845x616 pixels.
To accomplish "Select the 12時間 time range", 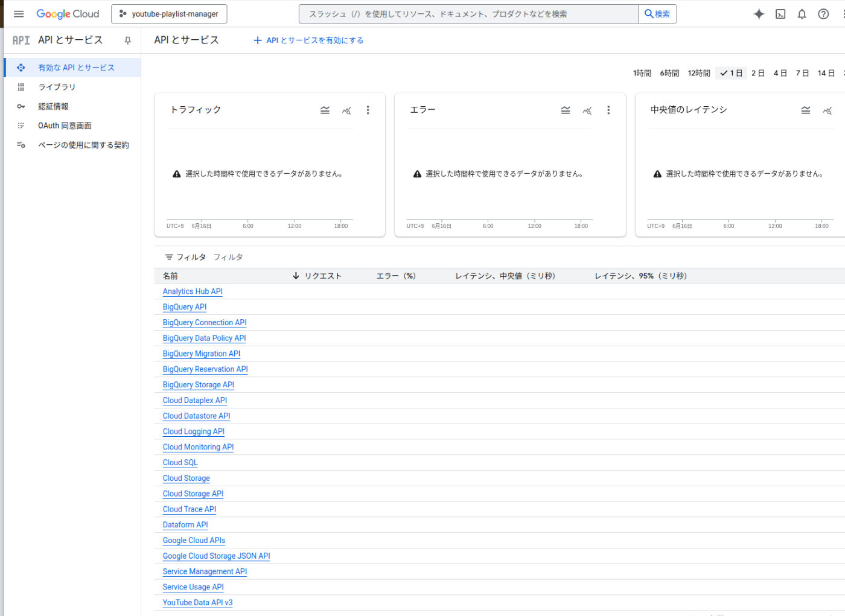I will (699, 73).
